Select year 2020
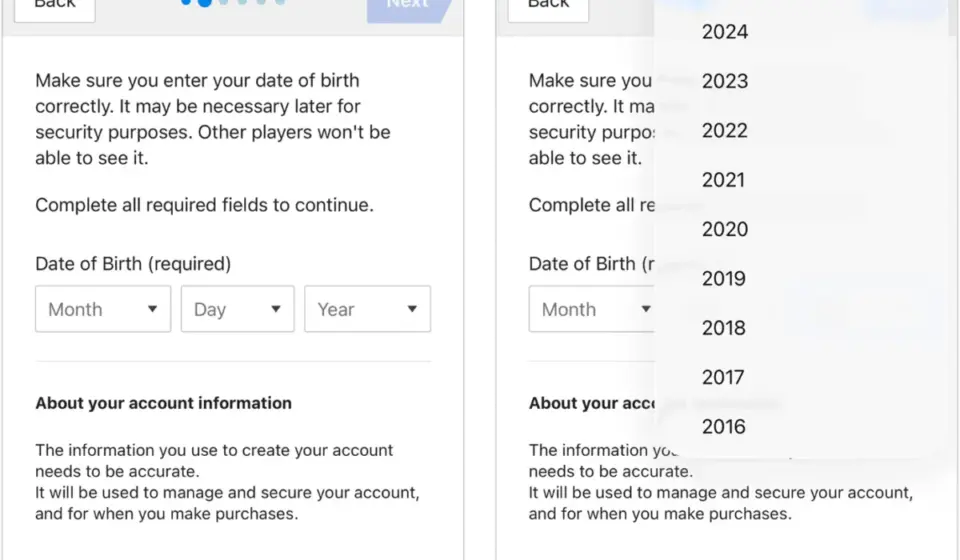 pos(725,230)
